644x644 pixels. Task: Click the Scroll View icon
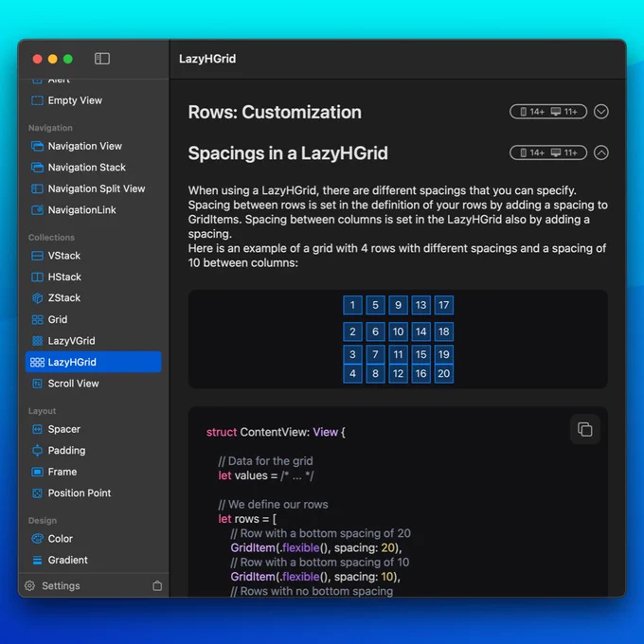click(x=37, y=384)
